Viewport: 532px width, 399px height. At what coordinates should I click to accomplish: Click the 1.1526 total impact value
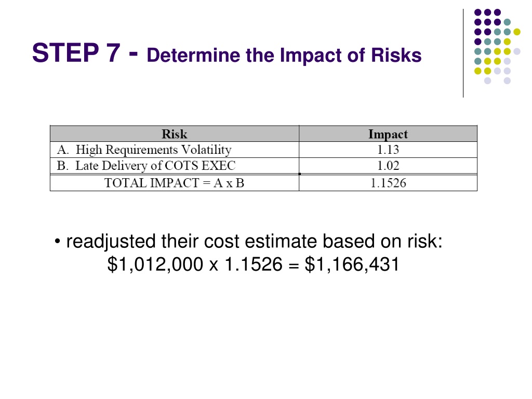(x=388, y=183)
